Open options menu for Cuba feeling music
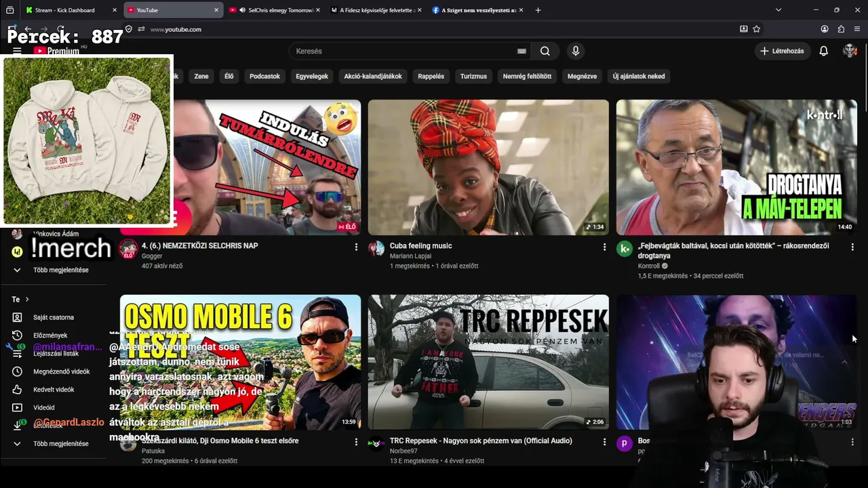 pos(604,247)
